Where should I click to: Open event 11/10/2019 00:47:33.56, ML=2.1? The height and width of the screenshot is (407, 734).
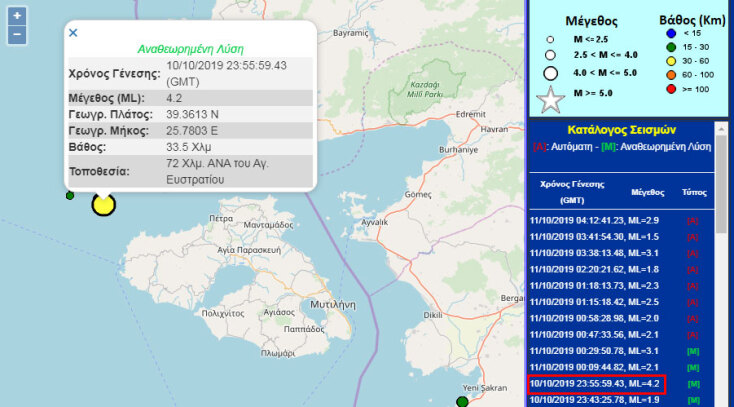(x=594, y=335)
